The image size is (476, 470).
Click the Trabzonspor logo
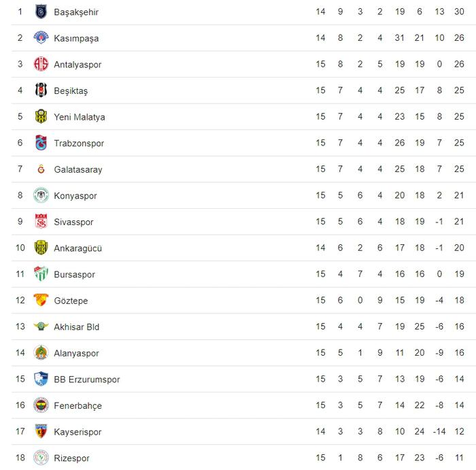[41, 143]
